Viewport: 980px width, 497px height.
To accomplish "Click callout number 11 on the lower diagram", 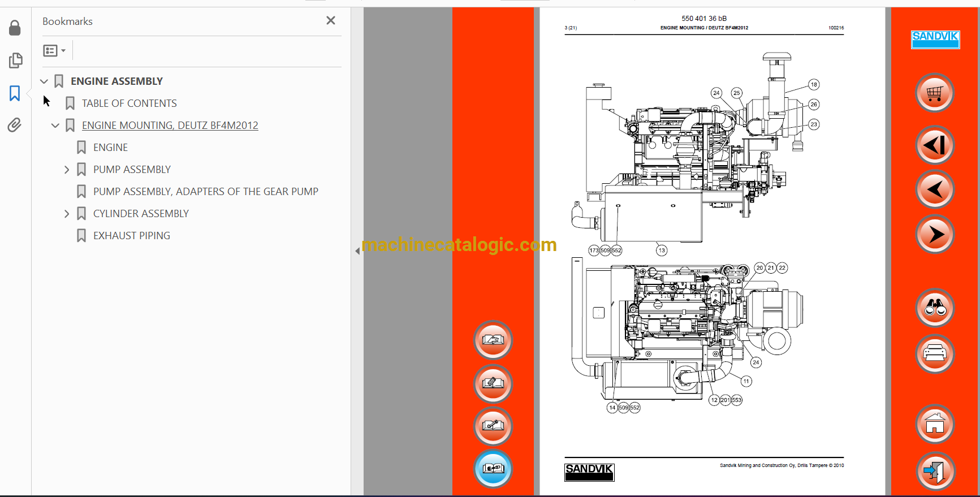I will pyautogui.click(x=746, y=381).
